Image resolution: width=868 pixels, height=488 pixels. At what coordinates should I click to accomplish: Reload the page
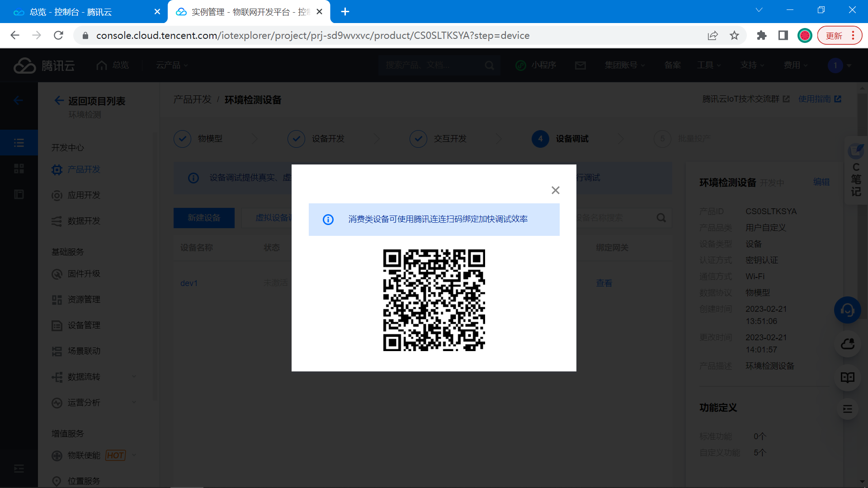(58, 36)
